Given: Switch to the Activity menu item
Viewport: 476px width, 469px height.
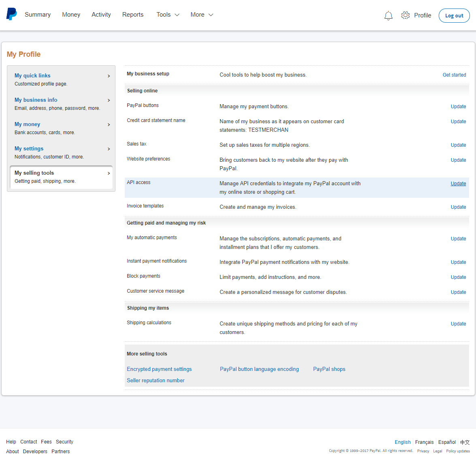Looking at the screenshot, I should tap(101, 14).
